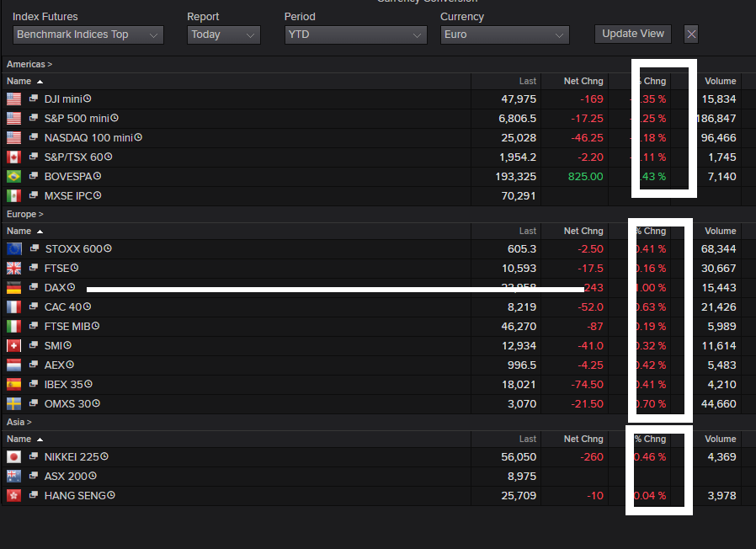
Task: Select the FTSE MIB instrument name
Action: (x=67, y=326)
